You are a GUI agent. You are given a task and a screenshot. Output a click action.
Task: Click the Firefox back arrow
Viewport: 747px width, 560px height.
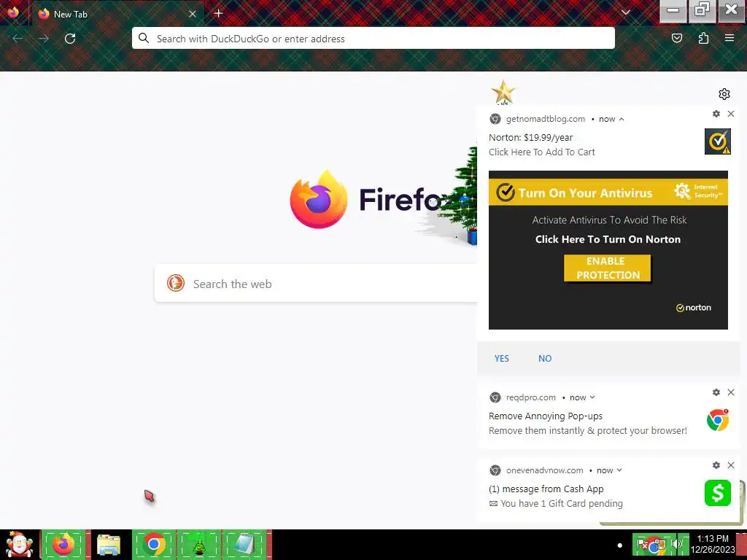pos(18,39)
